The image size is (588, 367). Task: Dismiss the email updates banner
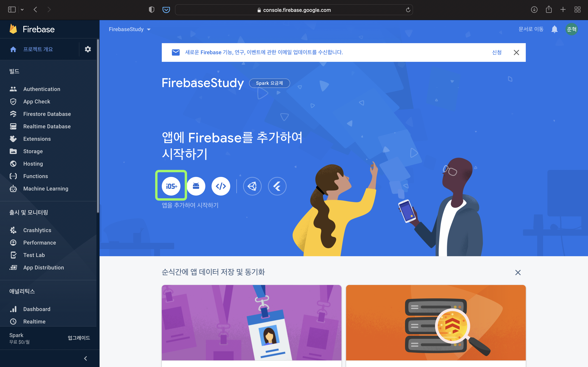[x=516, y=52]
